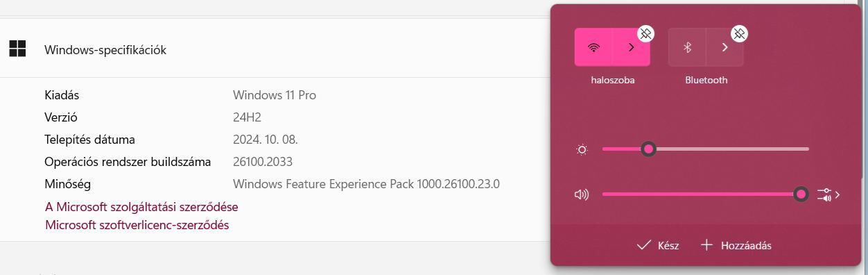
Task: Click the checkmark icon beside Kész
Action: click(x=643, y=245)
